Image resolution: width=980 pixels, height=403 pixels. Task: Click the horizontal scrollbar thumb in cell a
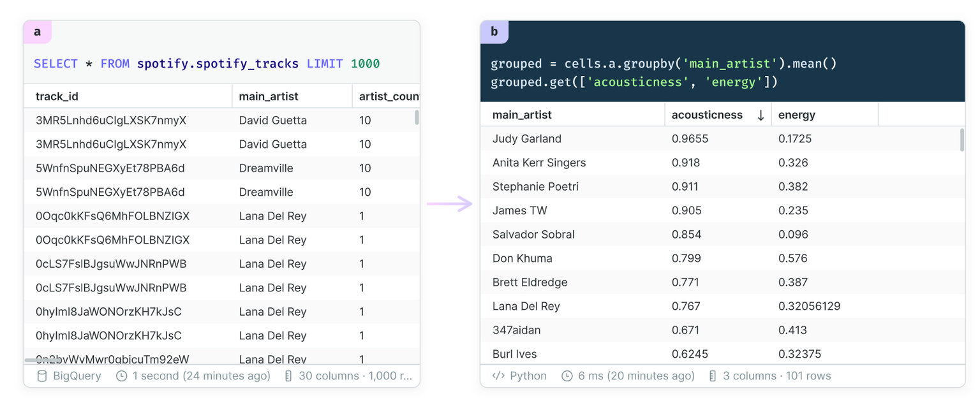tap(43, 360)
